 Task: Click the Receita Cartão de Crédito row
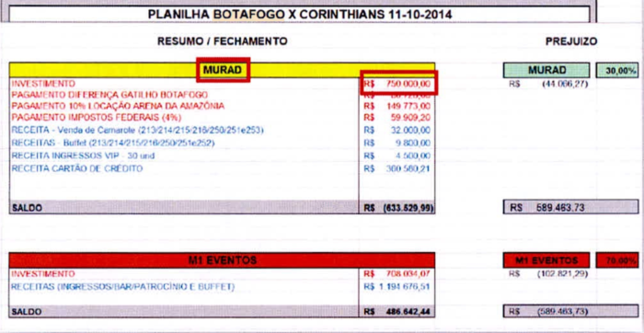(x=222, y=168)
